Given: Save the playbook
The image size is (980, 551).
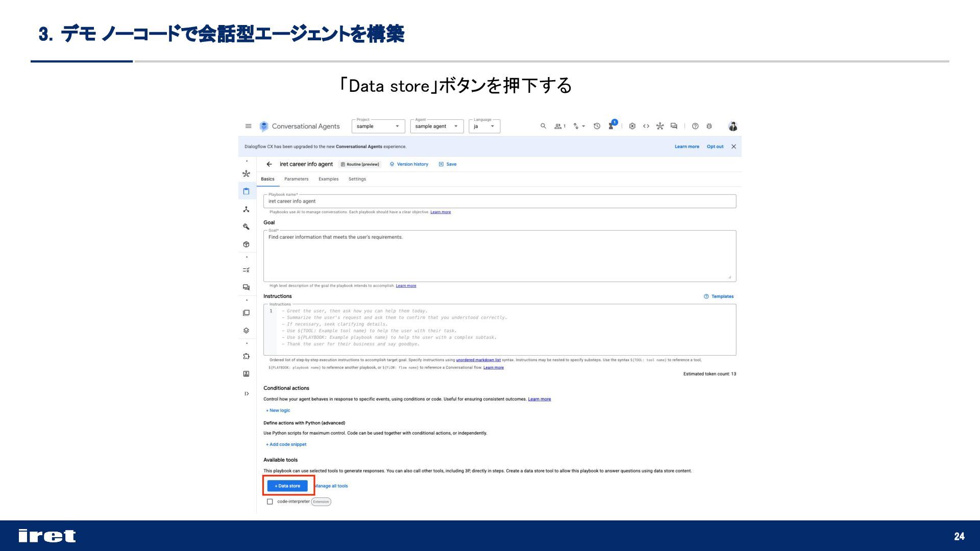Looking at the screenshot, I should point(448,164).
